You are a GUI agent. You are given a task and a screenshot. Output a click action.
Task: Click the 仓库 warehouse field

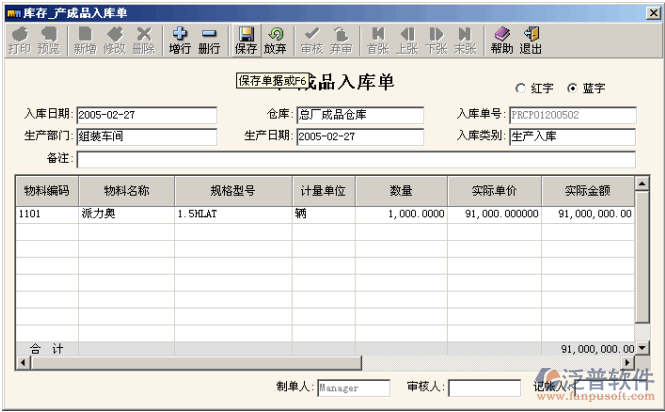(x=360, y=115)
